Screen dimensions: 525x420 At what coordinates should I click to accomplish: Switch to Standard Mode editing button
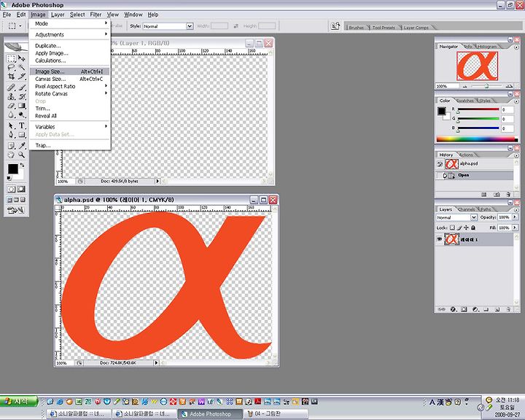[x=11, y=190]
